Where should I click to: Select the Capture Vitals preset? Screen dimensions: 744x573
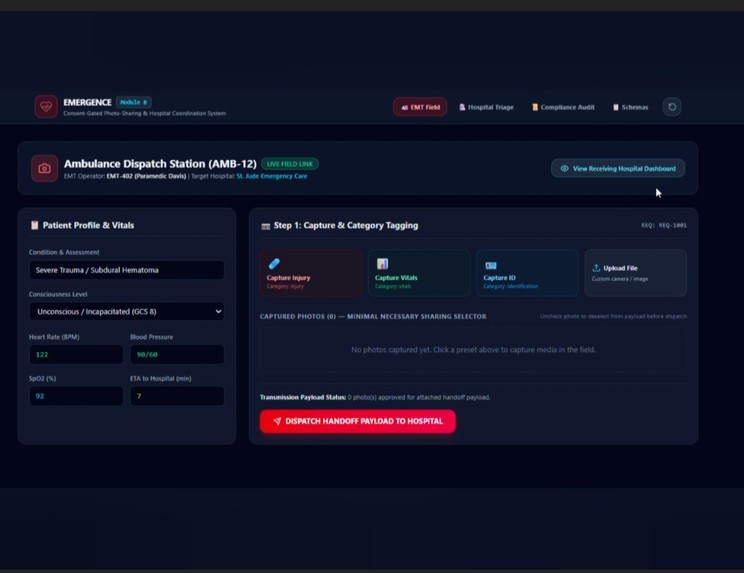tap(419, 273)
